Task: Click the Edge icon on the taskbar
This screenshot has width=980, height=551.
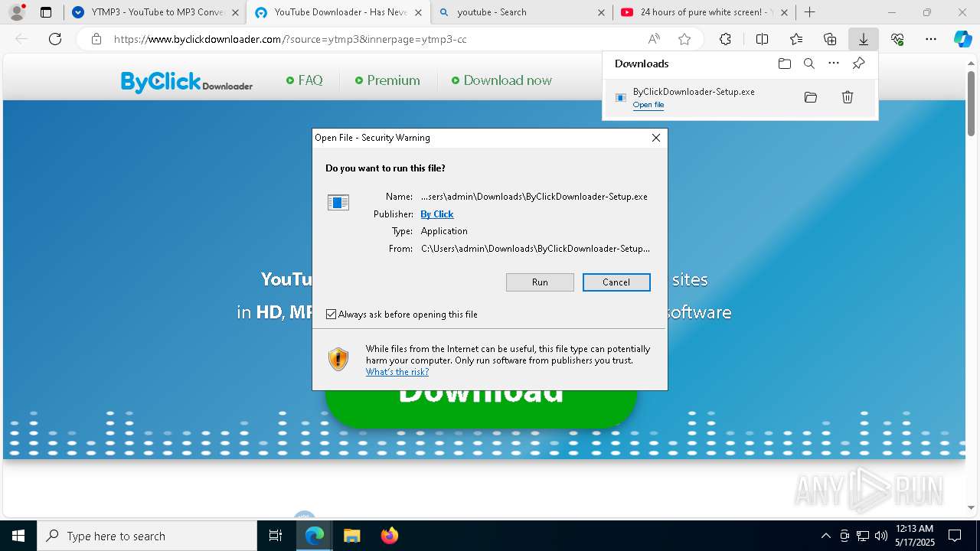Action: [x=315, y=536]
